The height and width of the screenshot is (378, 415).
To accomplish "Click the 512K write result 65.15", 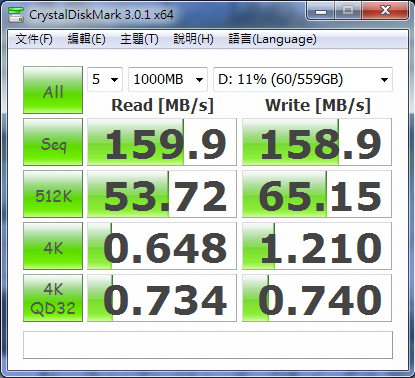I will [317, 194].
